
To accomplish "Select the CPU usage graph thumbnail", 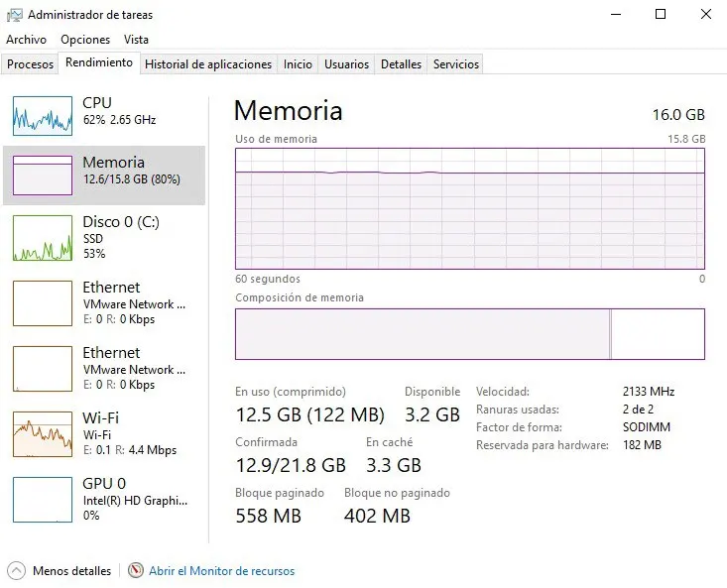I will (x=43, y=116).
